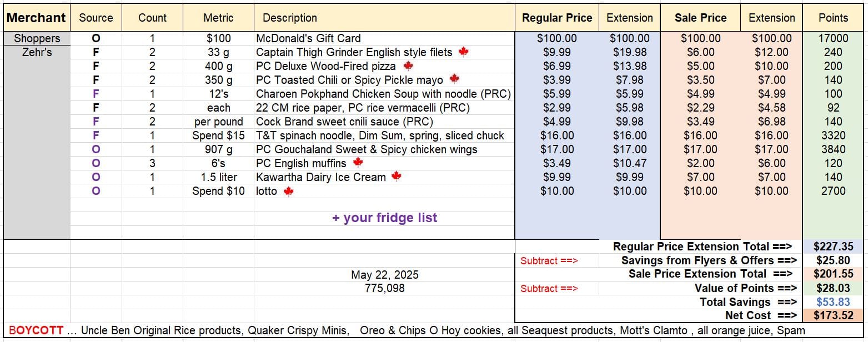Image resolution: width=868 pixels, height=342 pixels.
Task: Click the Zehr's merchant cell
Action: click(37, 52)
